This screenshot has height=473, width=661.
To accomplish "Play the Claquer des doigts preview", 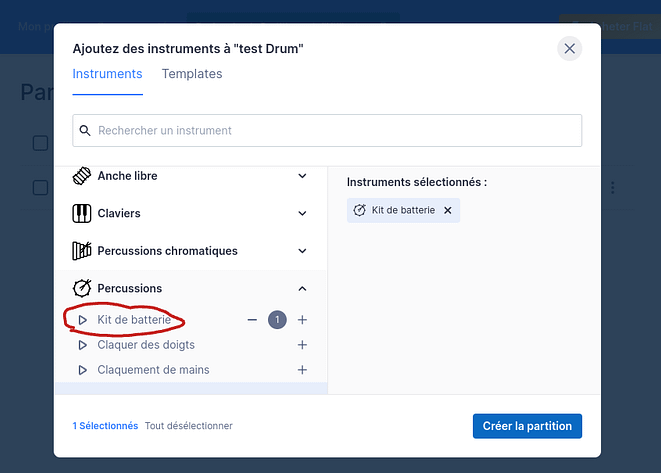I will click(x=83, y=345).
